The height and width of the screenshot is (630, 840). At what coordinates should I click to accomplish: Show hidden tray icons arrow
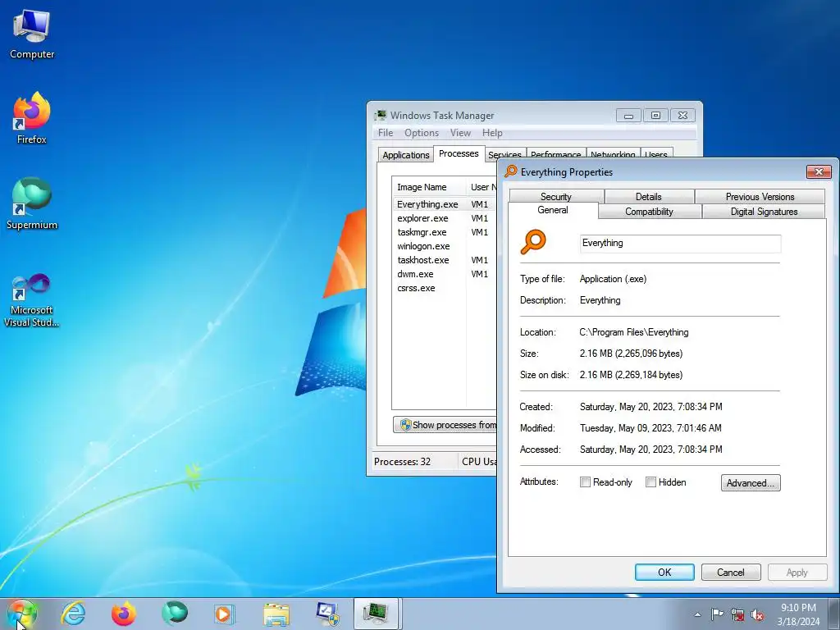[697, 614]
